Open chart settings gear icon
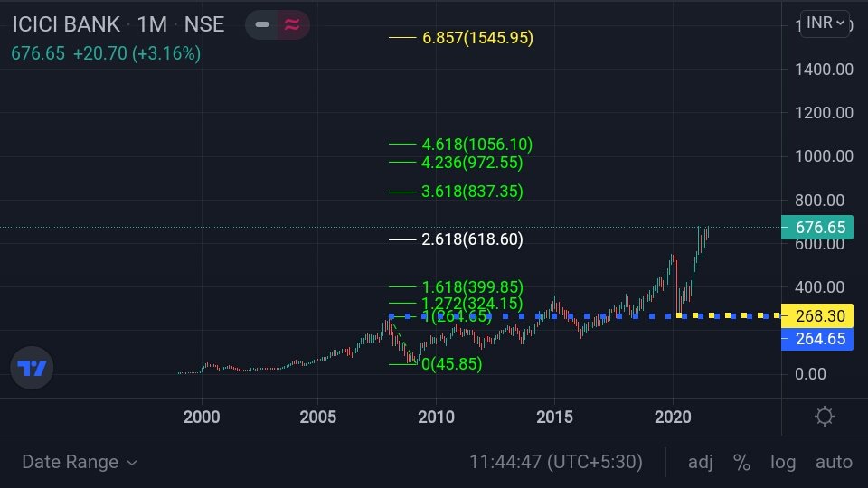Image resolution: width=868 pixels, height=488 pixels. pos(825,416)
